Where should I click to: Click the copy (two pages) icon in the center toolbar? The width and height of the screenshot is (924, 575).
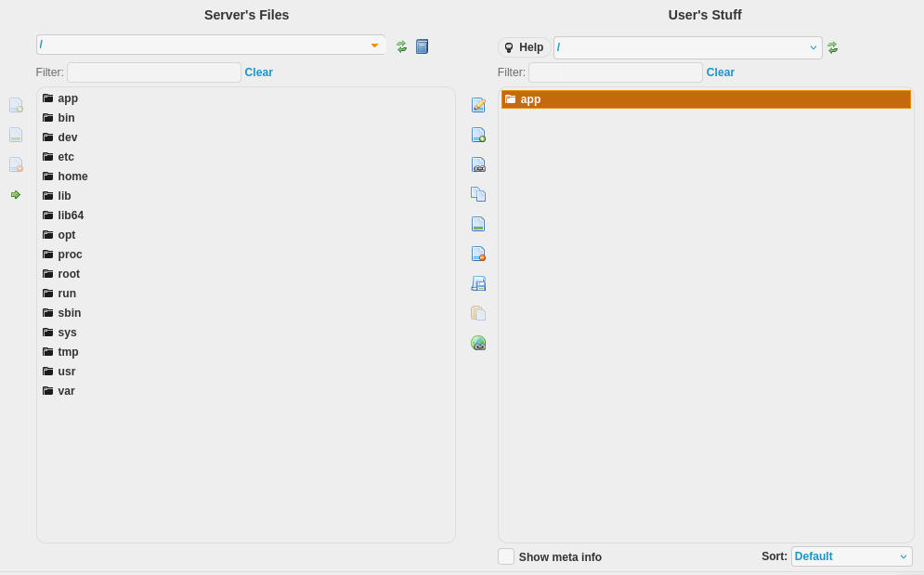(x=478, y=194)
